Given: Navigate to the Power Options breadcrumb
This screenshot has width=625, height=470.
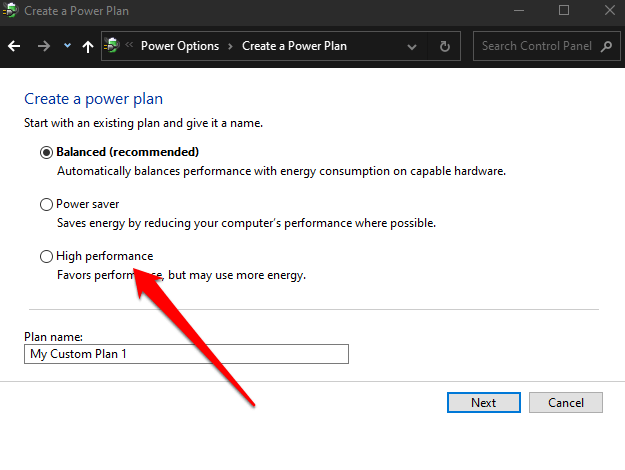Looking at the screenshot, I should 180,46.
